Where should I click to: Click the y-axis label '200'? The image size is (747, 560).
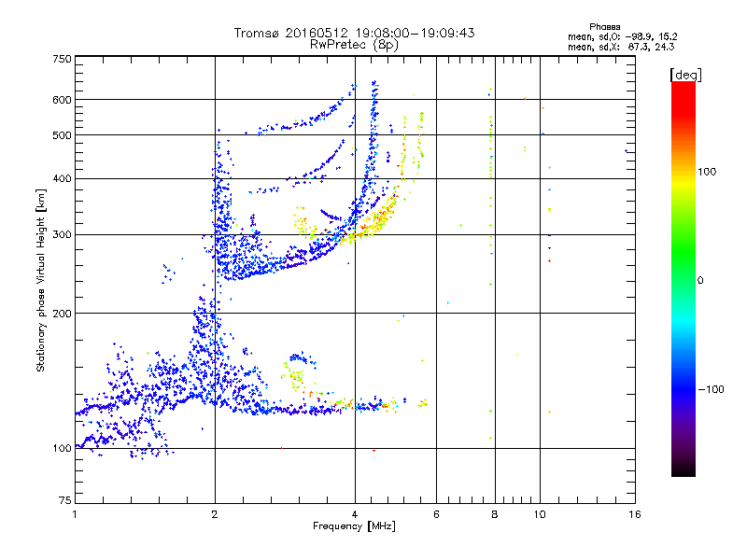pyautogui.click(x=62, y=314)
